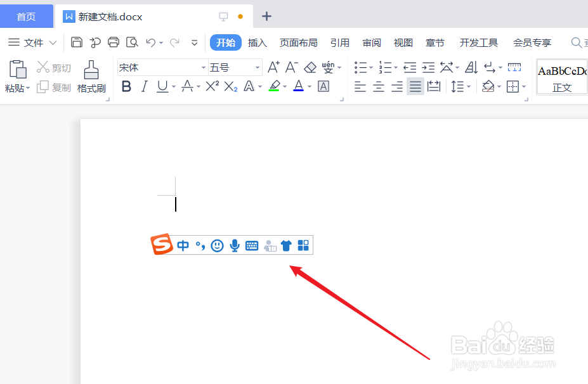Open the 页面布局 ribbon tab

pyautogui.click(x=298, y=42)
